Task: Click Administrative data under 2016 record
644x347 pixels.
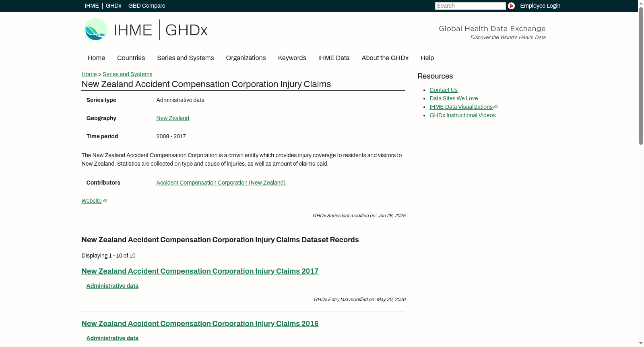Action: pos(112,338)
